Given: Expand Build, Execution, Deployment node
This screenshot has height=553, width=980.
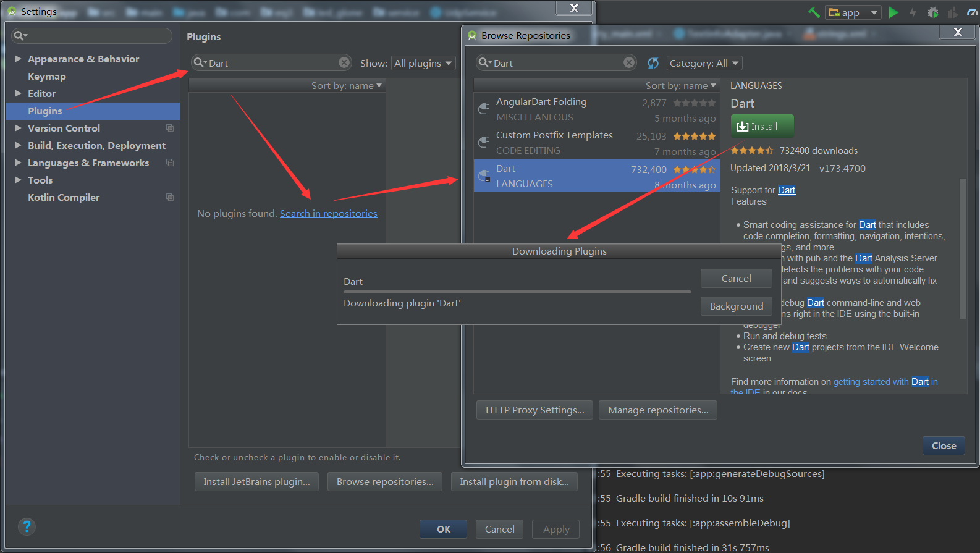Looking at the screenshot, I should 18,145.
